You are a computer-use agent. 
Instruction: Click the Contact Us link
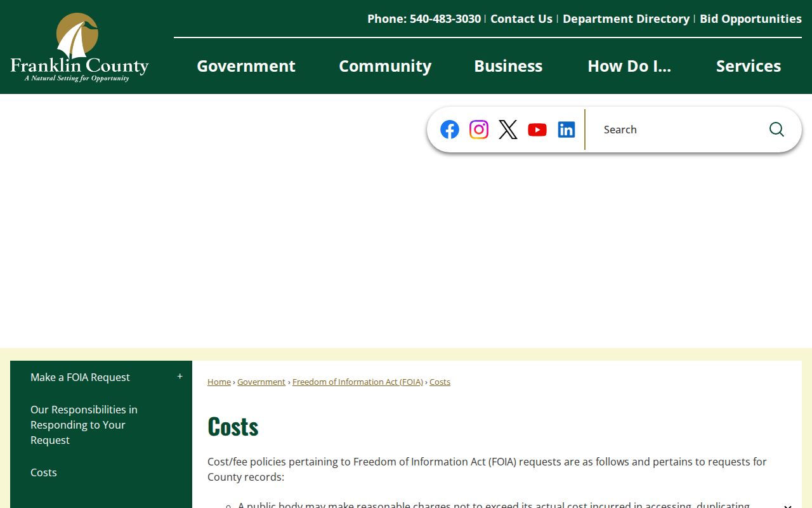521,19
